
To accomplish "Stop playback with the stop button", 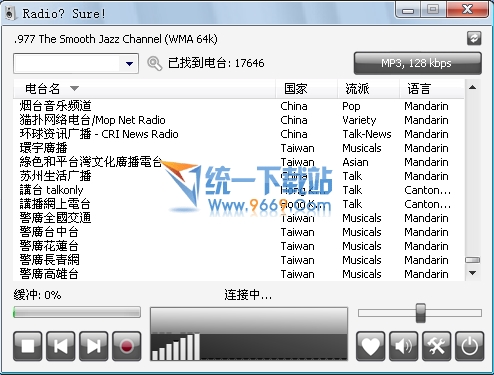I will click(x=28, y=346).
